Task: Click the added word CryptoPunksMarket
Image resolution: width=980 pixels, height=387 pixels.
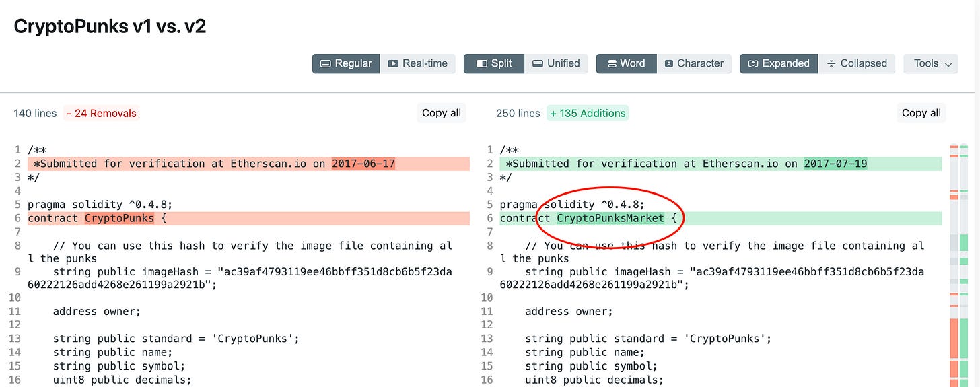Action: 610,218
